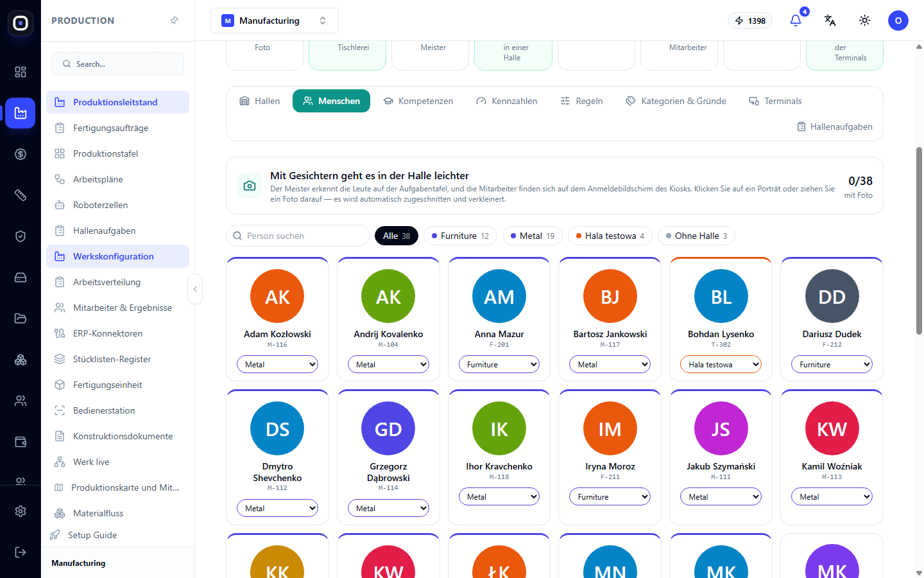Screen dimensions: 924x578
Task: Focus the Person suchen search field
Action: click(298, 236)
